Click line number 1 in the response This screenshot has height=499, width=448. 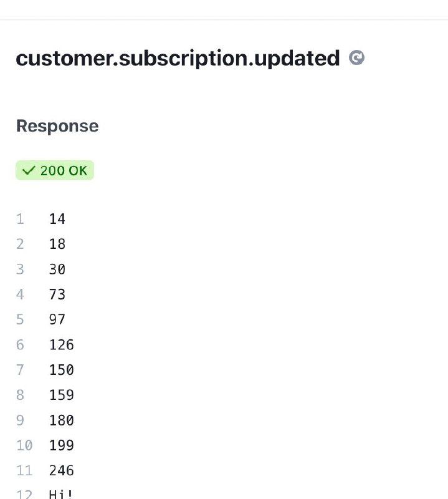point(20,219)
